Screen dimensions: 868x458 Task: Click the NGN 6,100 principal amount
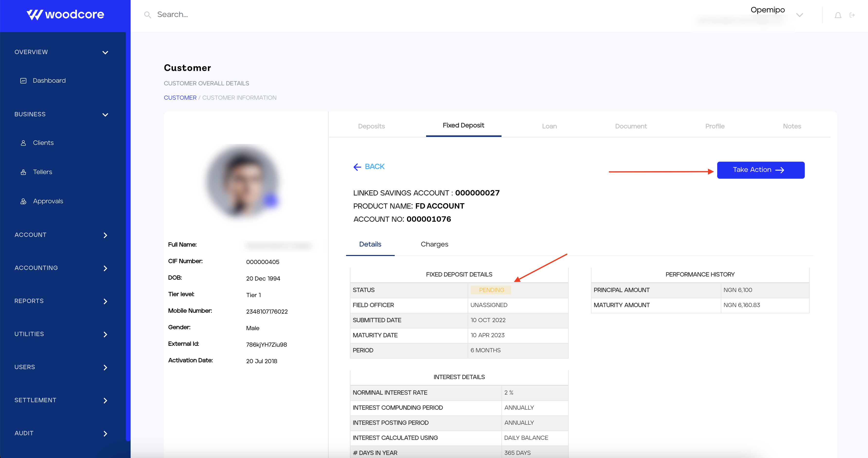pyautogui.click(x=738, y=290)
